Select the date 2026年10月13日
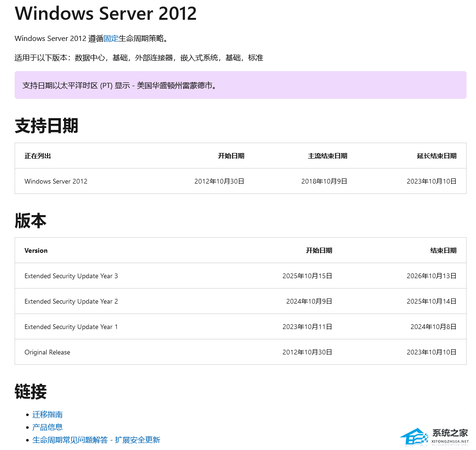This screenshot has height=450, width=476. 432,276
